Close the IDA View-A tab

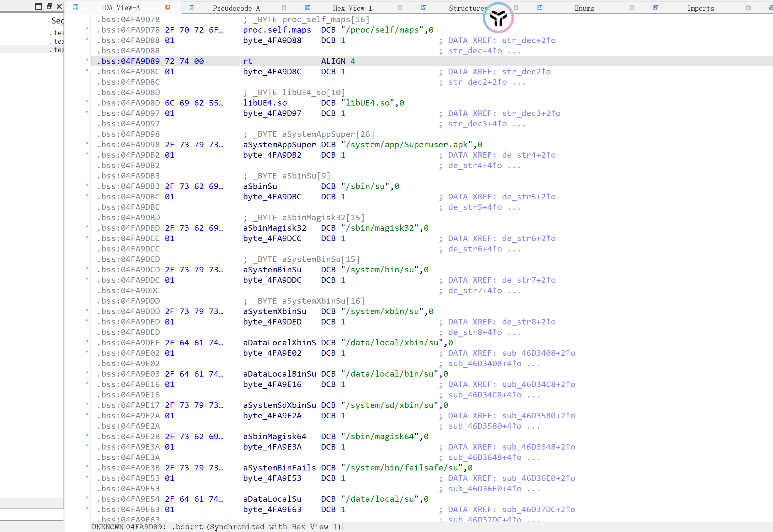point(168,7)
